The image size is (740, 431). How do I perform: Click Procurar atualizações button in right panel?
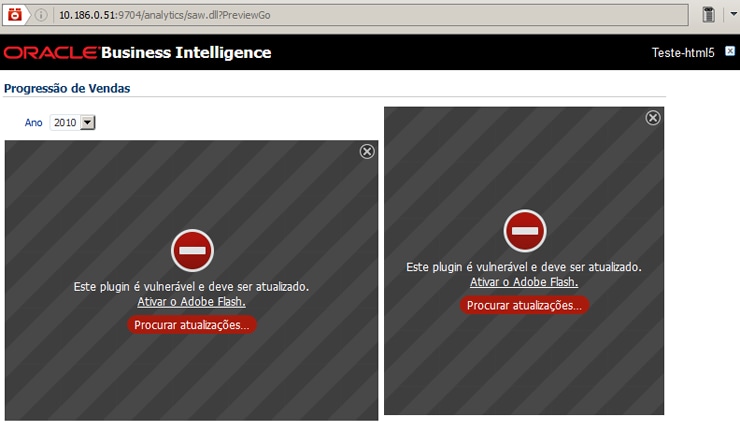[524, 305]
